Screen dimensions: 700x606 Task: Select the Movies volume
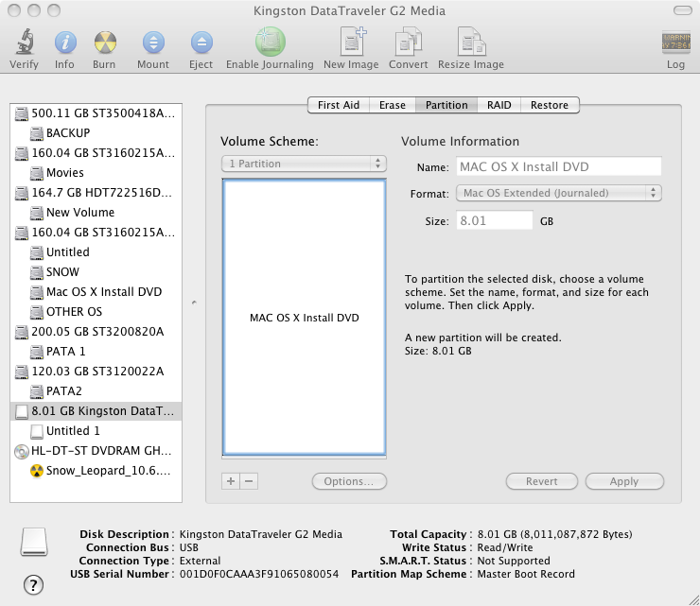96,173
